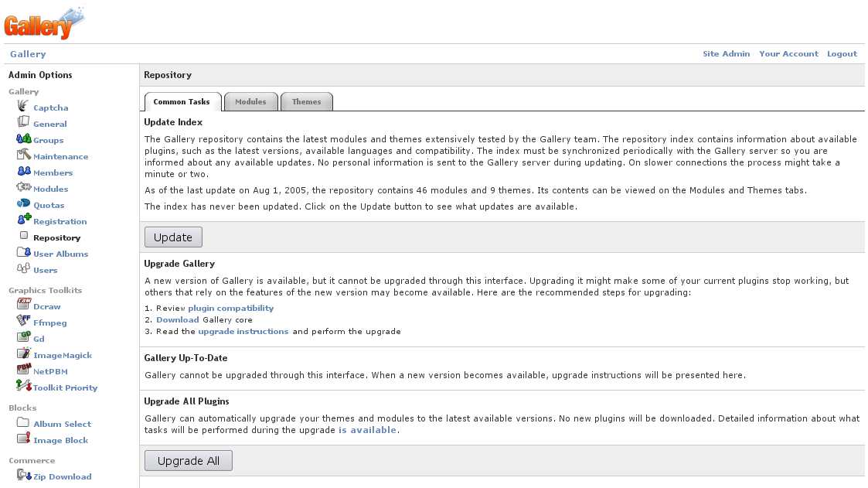Click the ImageMagick wand icon
868x488 pixels.
[24, 353]
